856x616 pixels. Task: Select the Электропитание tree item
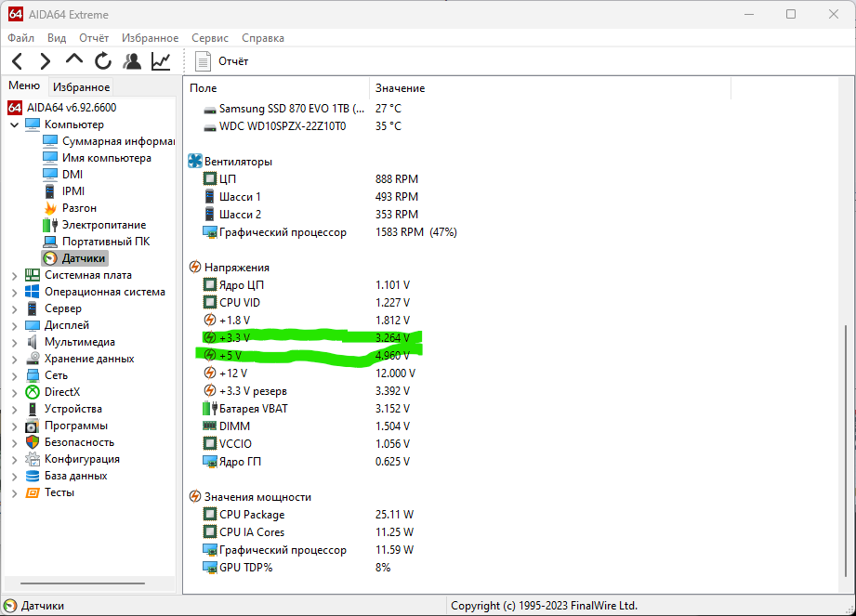point(103,225)
